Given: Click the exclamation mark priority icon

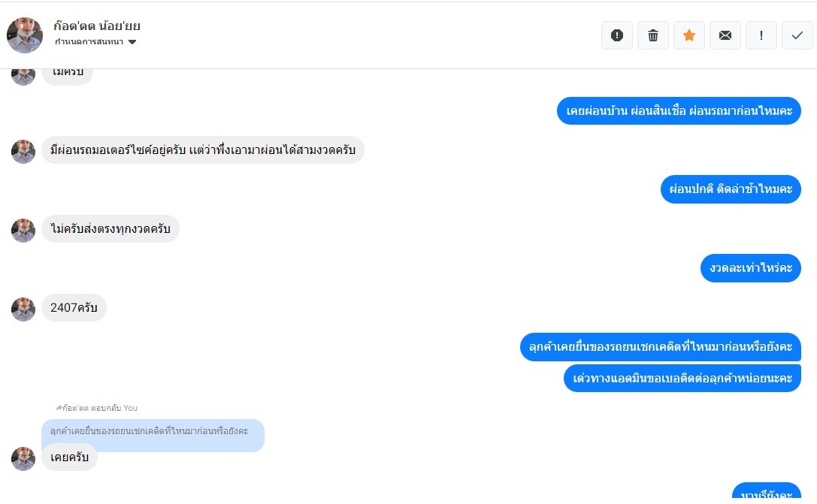Looking at the screenshot, I should pyautogui.click(x=761, y=35).
